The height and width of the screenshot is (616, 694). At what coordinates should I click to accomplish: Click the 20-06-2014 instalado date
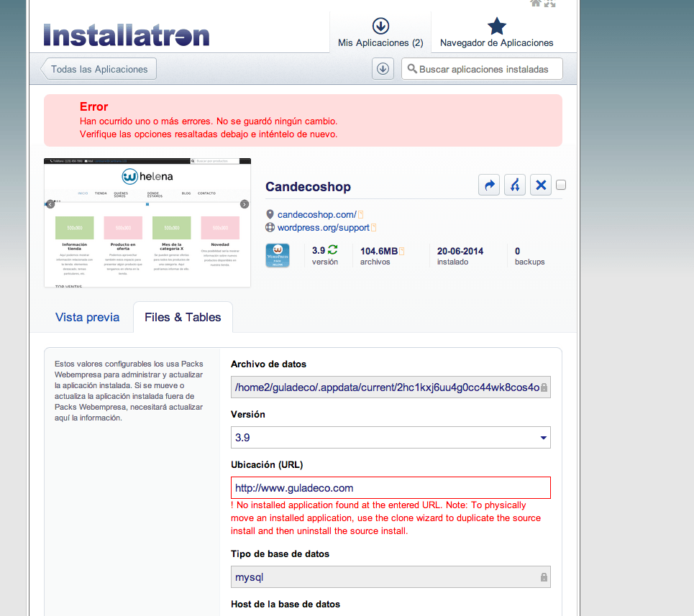coord(460,256)
